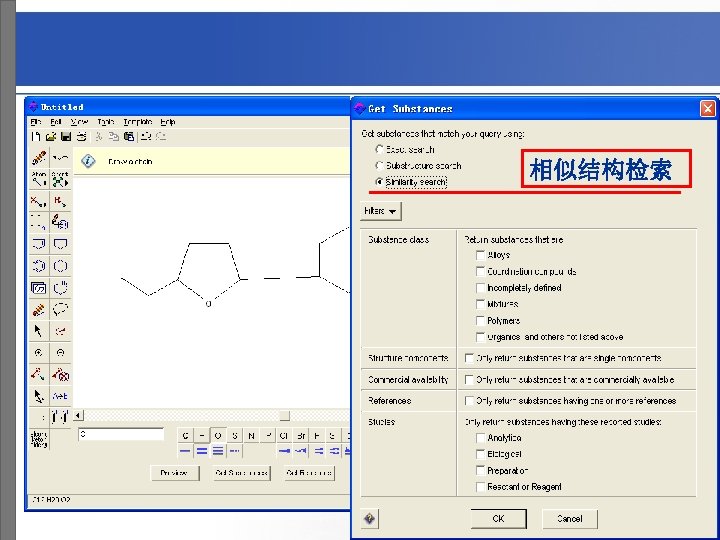Select the variable X atom tool
The width and height of the screenshot is (720, 540).
(39, 202)
